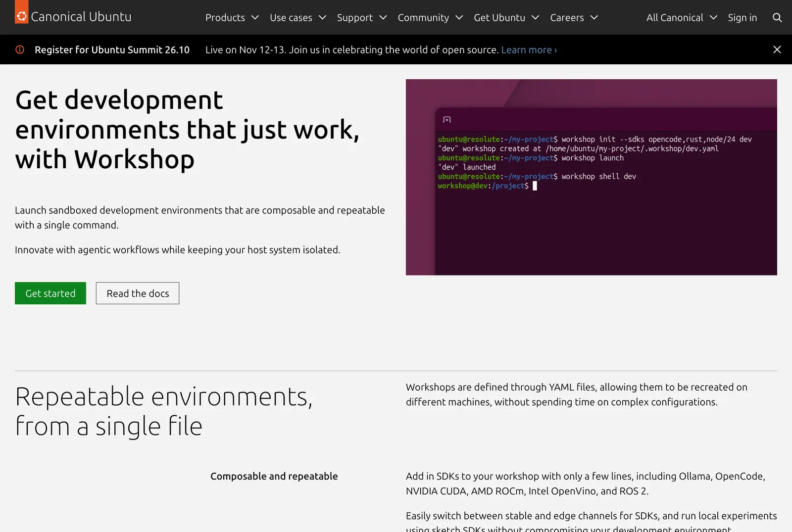Open the Products menu
Viewport: 792px width, 532px height.
coord(232,17)
